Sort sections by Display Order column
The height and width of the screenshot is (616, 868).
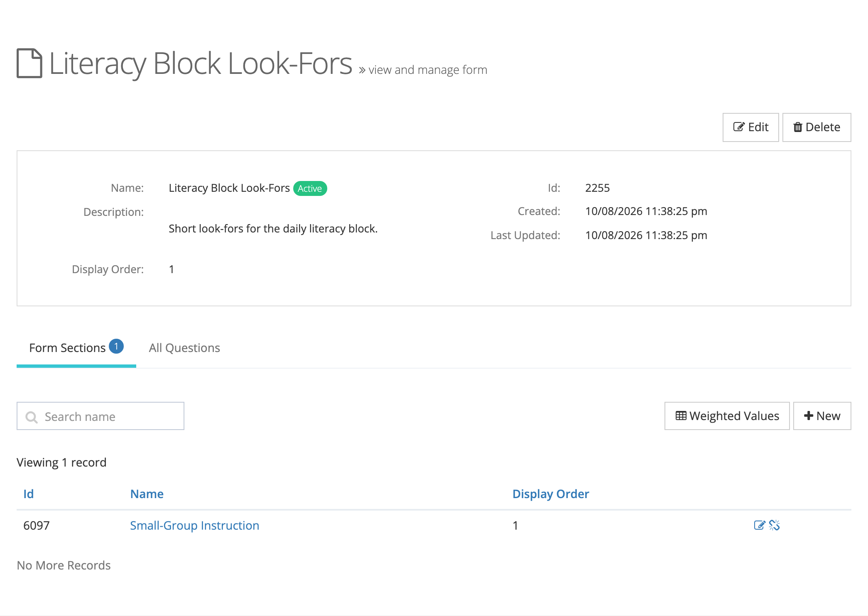click(x=550, y=494)
